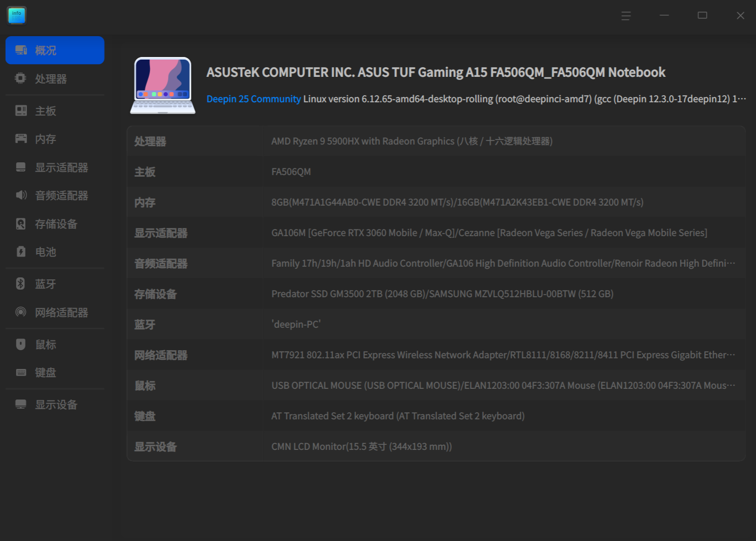This screenshot has width=756, height=541.
Task: Click the battery (电池) icon
Action: (x=21, y=251)
